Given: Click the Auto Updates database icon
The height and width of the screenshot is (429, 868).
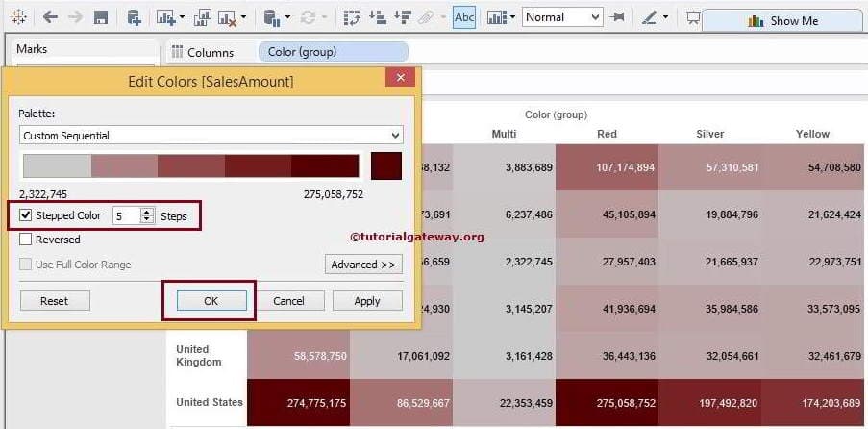Looking at the screenshot, I should point(272,17).
